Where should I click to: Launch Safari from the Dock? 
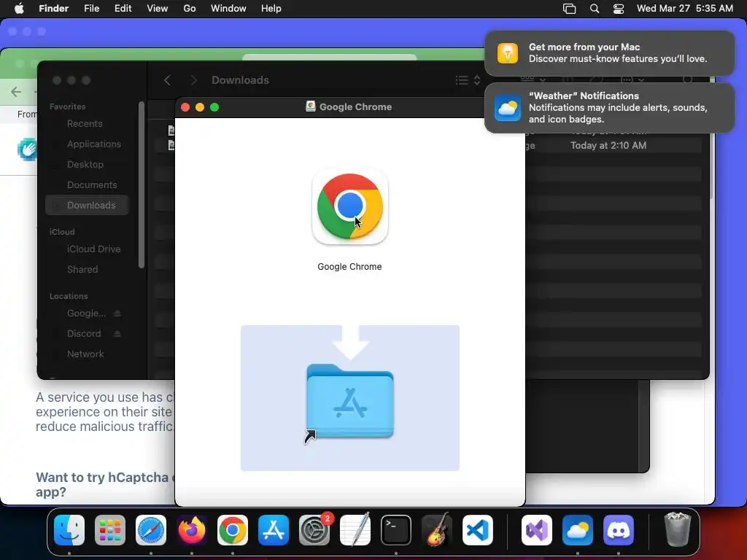[151, 530]
